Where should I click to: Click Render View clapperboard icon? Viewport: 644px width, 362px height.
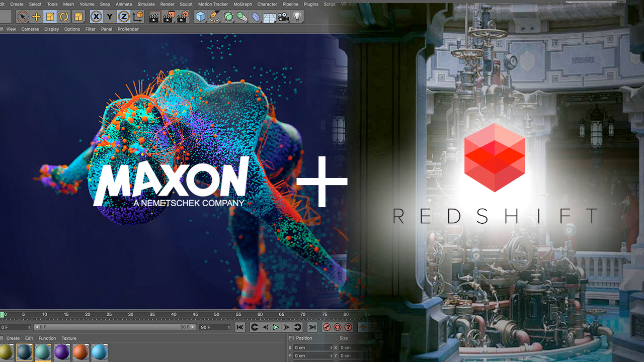point(154,17)
